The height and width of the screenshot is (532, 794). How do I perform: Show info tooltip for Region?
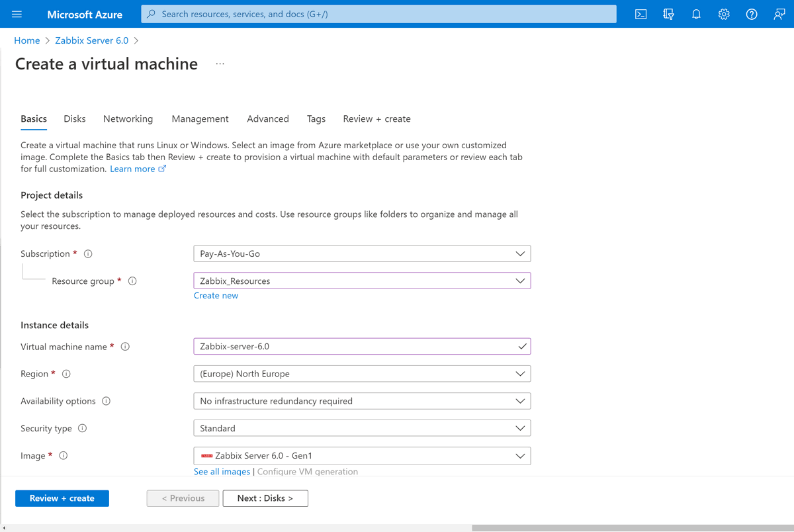(x=66, y=374)
